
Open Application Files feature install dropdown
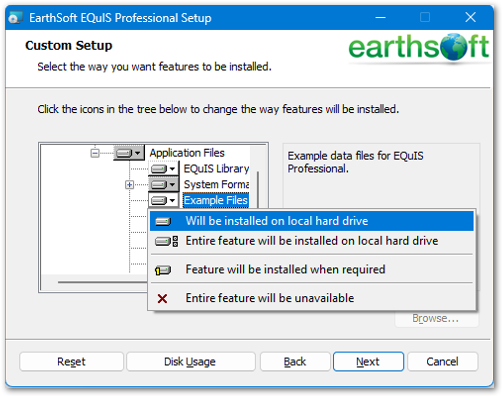129,153
